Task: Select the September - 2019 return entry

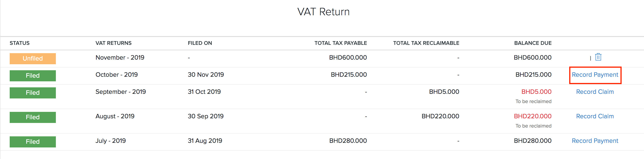Action: click(x=121, y=92)
